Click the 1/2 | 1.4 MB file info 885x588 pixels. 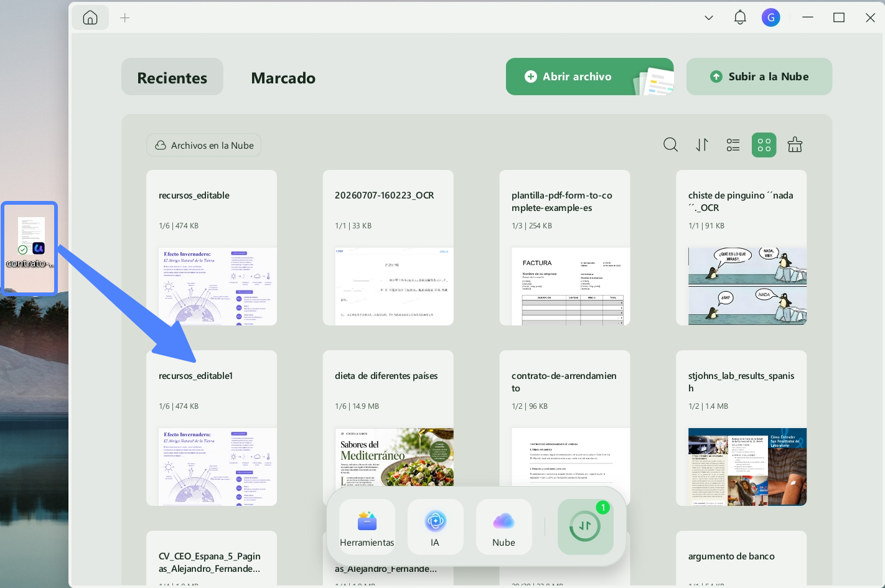point(708,406)
